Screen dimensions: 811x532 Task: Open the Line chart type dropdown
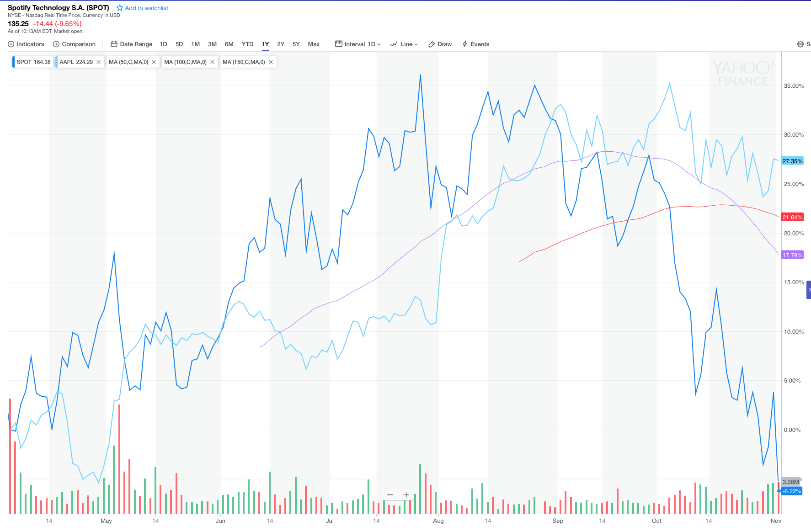point(416,44)
